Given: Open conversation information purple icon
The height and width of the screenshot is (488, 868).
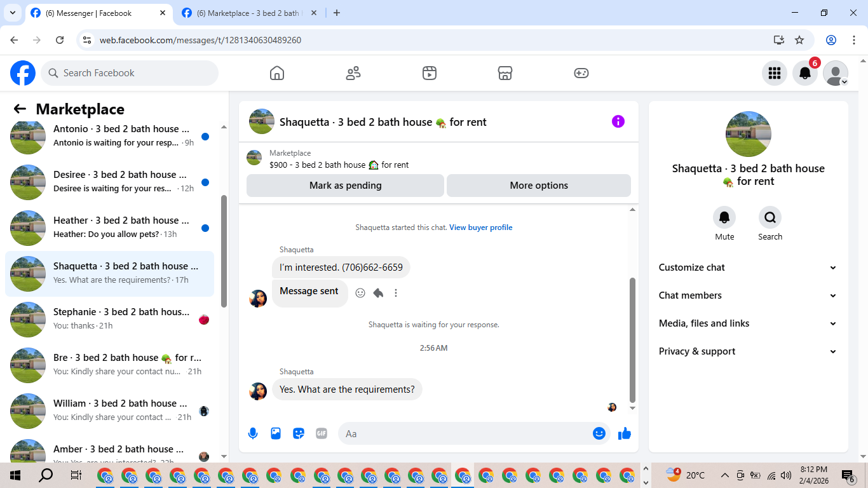Looking at the screenshot, I should point(618,121).
